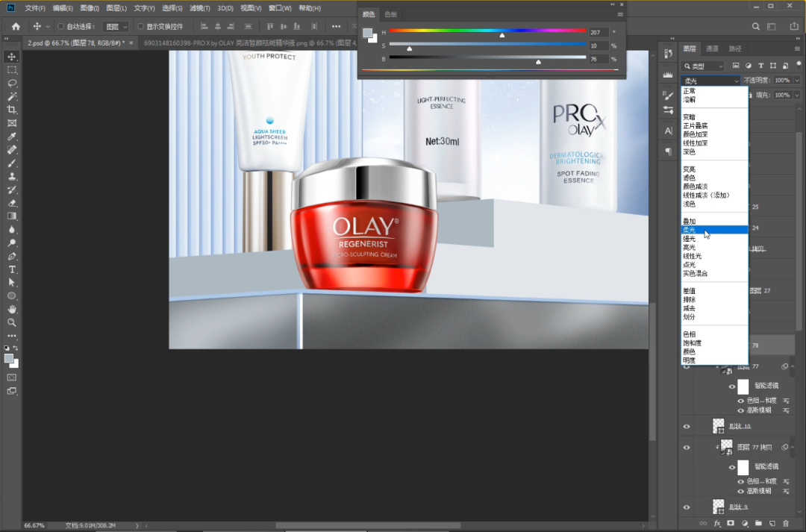Collapse smart filters of 图层 77

pos(792,366)
